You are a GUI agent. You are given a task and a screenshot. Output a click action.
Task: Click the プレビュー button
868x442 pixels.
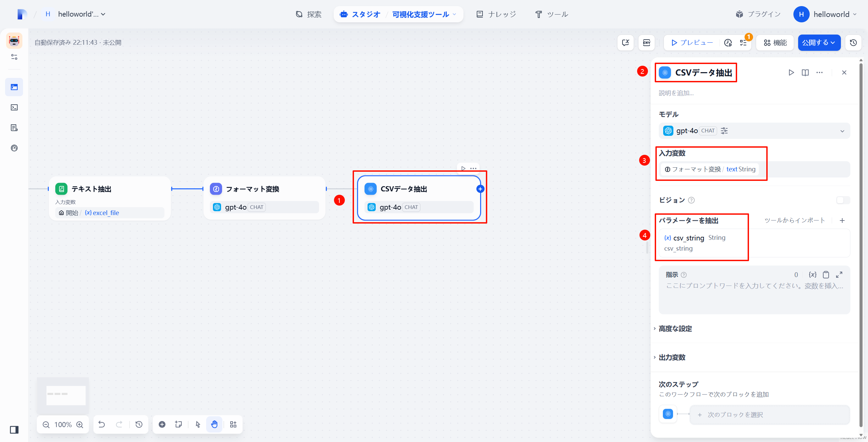692,43
